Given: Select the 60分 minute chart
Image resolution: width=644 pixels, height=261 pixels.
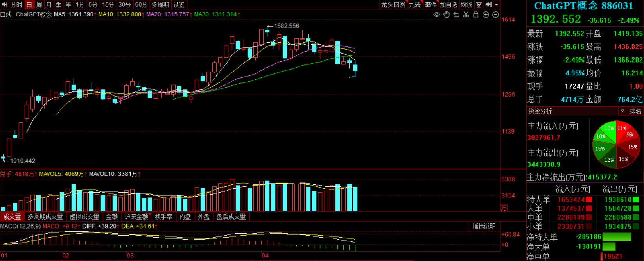Looking at the screenshot, I should point(141,5).
